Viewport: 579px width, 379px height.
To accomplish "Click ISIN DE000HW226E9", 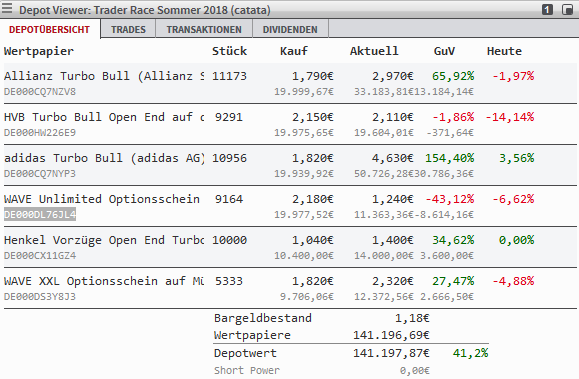I will [40, 133].
